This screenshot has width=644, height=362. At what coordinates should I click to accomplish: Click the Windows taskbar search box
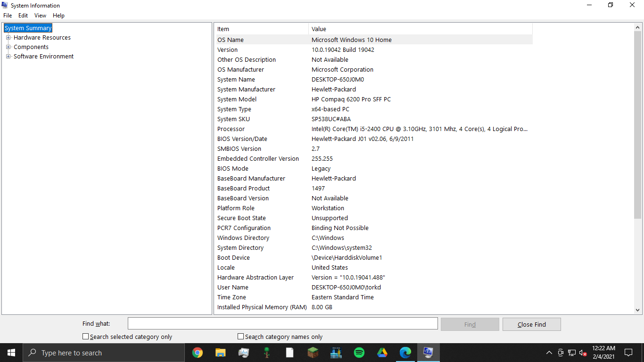tap(104, 353)
